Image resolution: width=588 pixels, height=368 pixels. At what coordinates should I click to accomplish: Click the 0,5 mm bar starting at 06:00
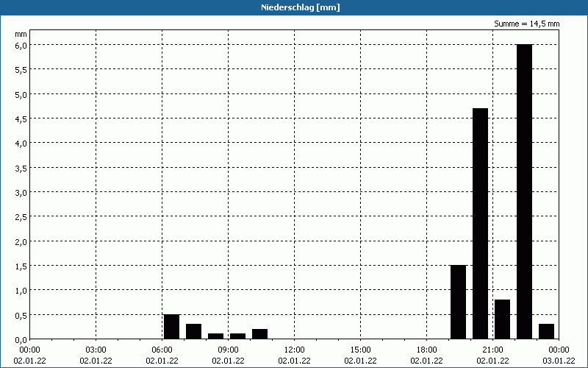(x=171, y=327)
